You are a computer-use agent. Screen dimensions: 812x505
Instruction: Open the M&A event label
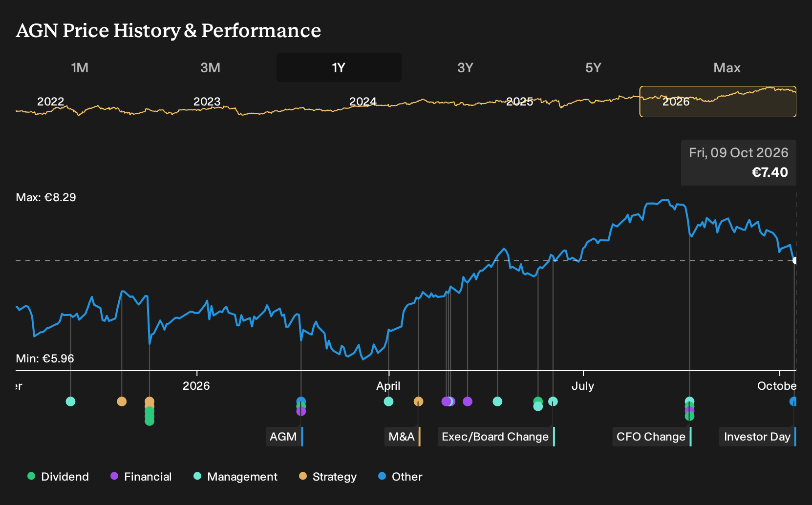pos(403,437)
